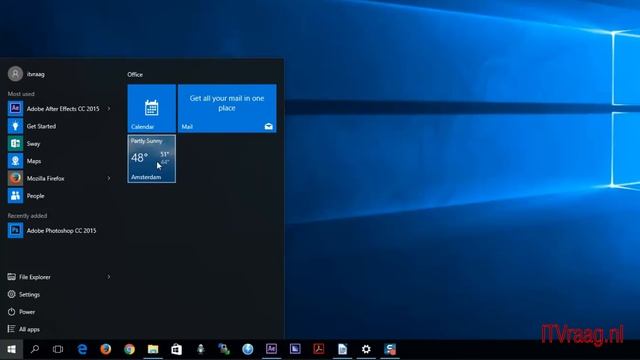Click the Recently added heading
Viewport: 640px width, 360px height.
click(x=27, y=216)
